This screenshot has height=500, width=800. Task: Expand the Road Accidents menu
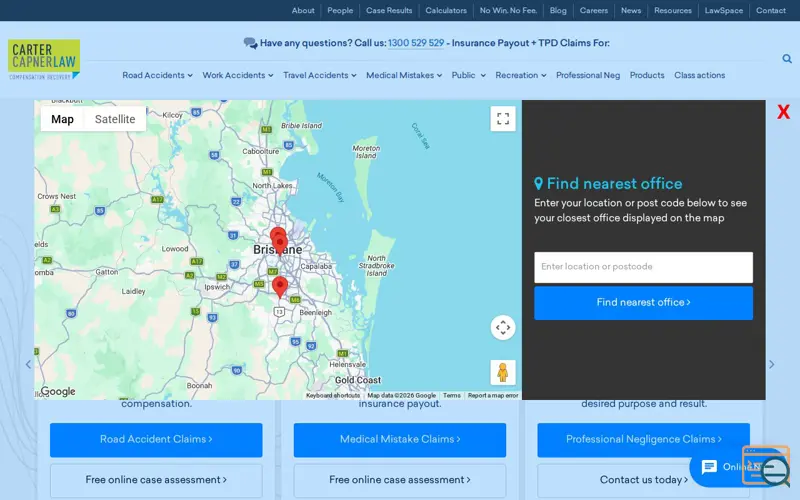(157, 75)
